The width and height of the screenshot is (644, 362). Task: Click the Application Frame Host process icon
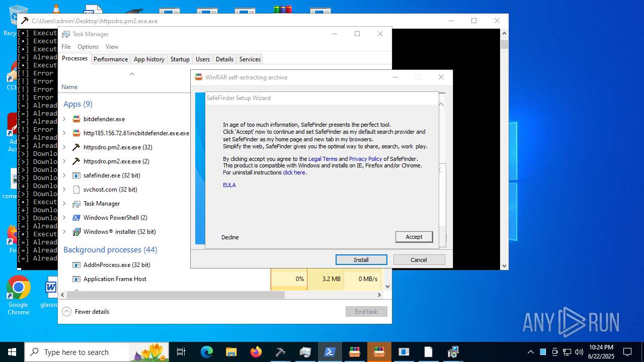tap(76, 279)
